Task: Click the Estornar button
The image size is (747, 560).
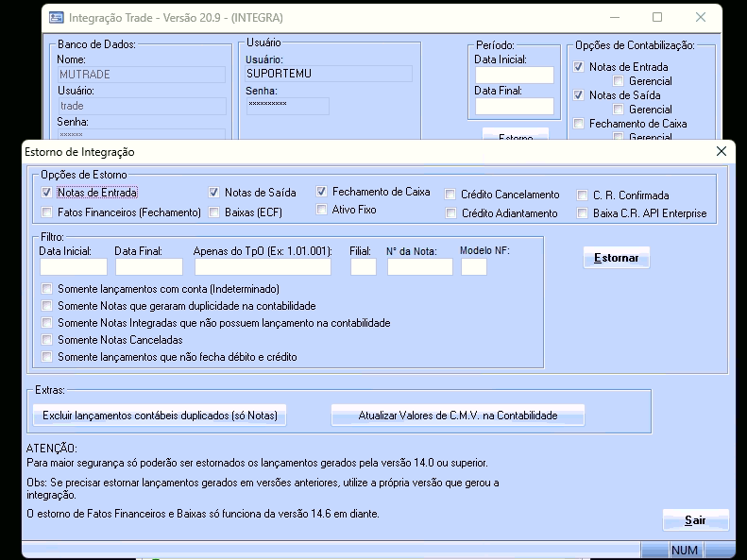Action: tap(617, 258)
